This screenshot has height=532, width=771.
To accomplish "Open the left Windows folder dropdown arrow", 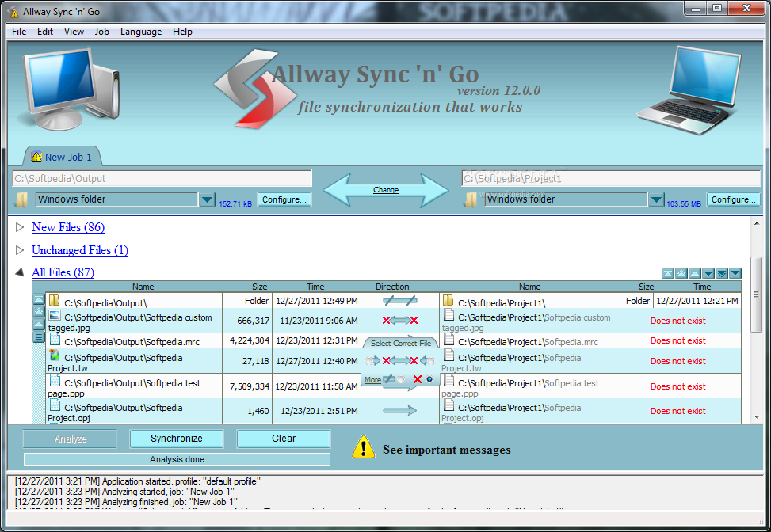I will click(207, 199).
